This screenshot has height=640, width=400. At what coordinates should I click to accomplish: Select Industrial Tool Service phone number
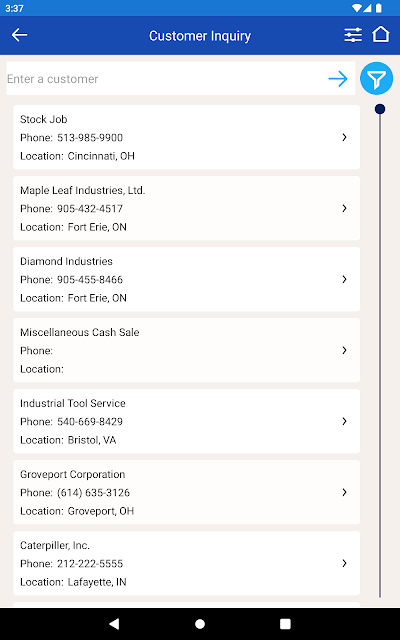click(x=90, y=422)
